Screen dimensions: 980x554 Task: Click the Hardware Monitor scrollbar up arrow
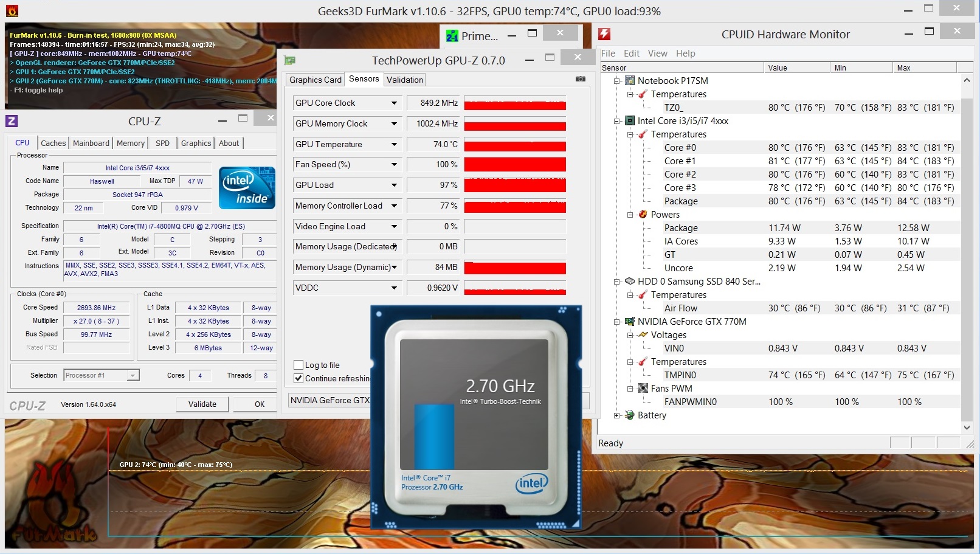tap(967, 80)
